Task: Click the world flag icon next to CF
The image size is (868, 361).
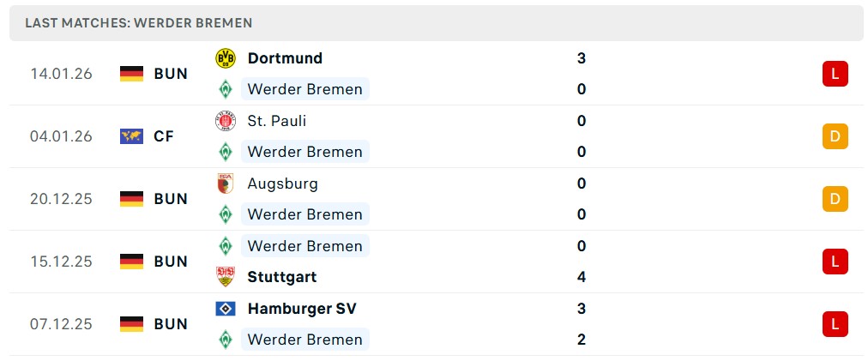Action: point(131,136)
